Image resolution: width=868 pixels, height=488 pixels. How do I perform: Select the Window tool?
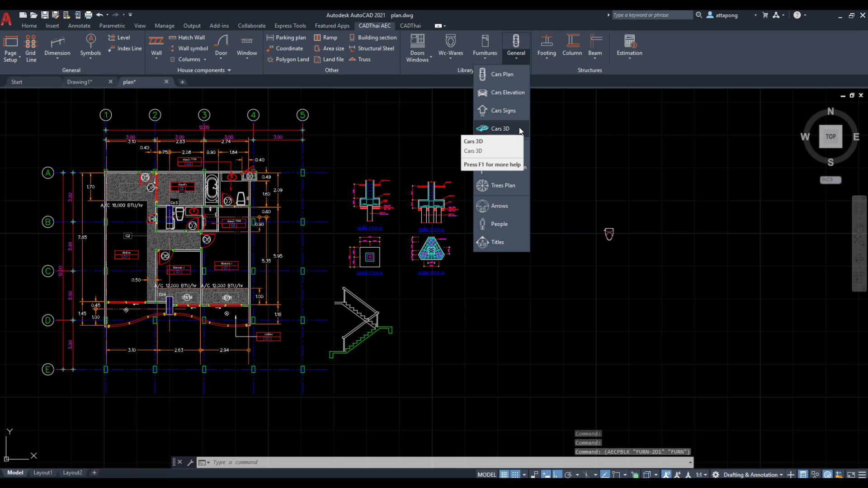tap(247, 47)
